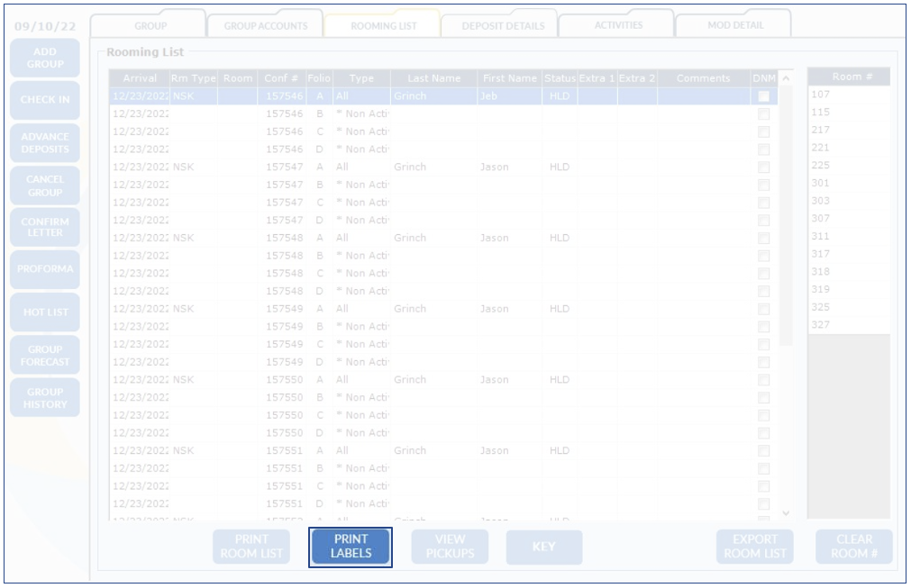Open View Pickups
The width and height of the screenshot is (911, 588).
pos(450,547)
